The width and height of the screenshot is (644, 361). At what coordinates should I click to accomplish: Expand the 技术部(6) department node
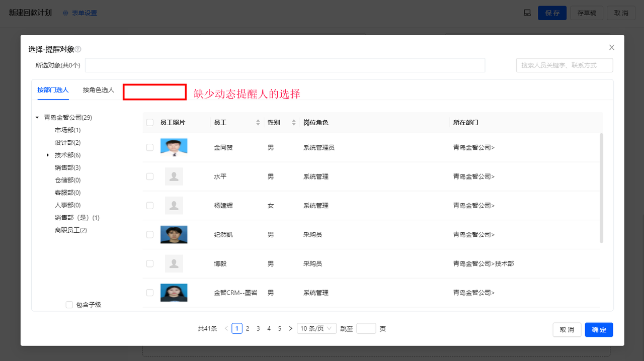(x=48, y=155)
